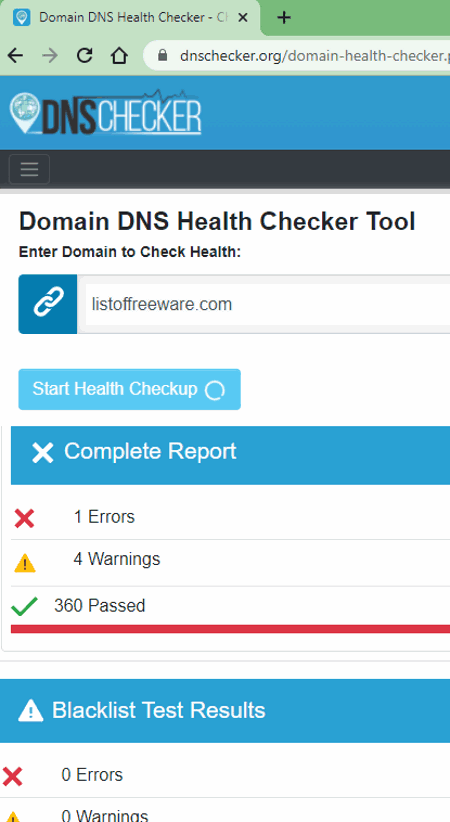The height and width of the screenshot is (822, 450).
Task: Click the browser back arrow
Action: tap(15, 55)
